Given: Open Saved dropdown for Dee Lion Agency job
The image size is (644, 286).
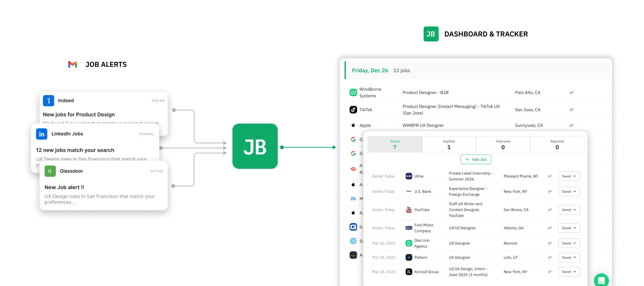Looking at the screenshot, I should [x=569, y=243].
